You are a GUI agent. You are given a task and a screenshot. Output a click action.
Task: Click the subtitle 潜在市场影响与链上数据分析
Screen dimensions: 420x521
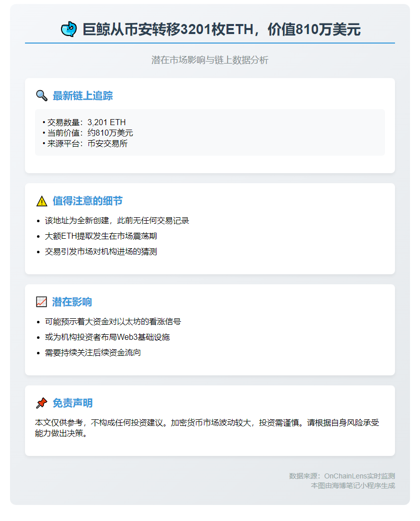point(210,60)
